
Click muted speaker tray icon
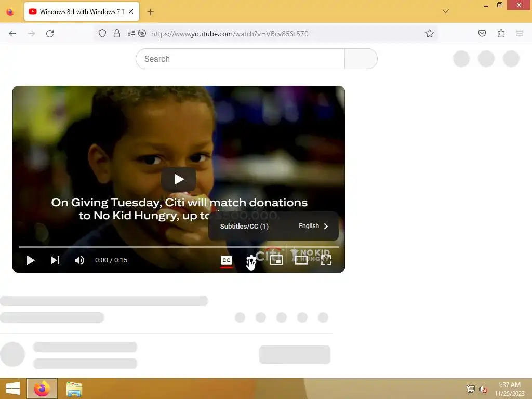click(483, 389)
